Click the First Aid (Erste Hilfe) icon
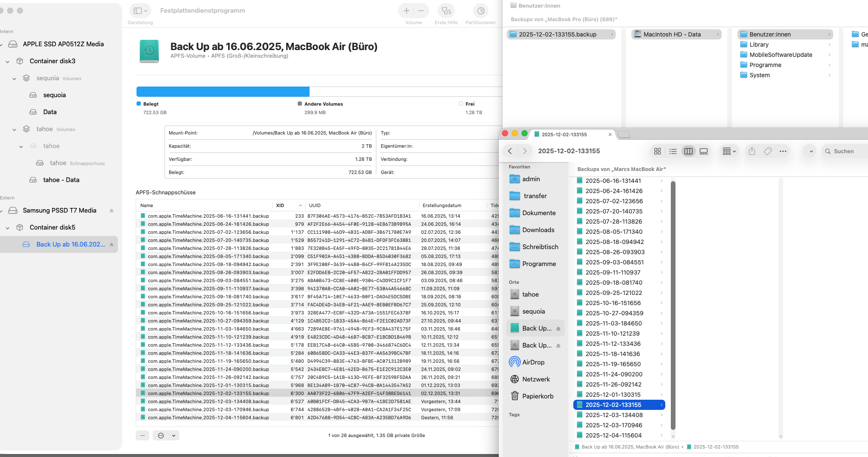 [446, 11]
